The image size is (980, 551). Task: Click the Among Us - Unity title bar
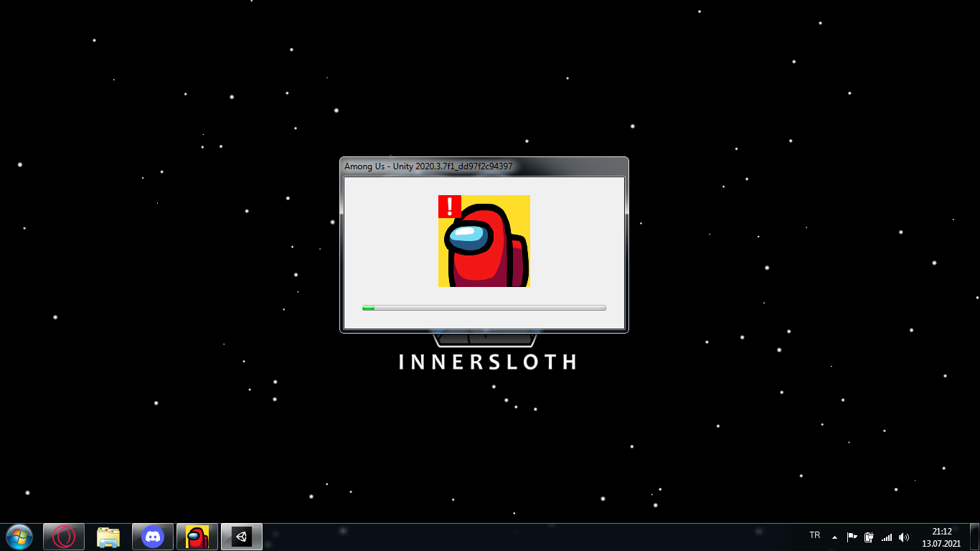pos(484,166)
